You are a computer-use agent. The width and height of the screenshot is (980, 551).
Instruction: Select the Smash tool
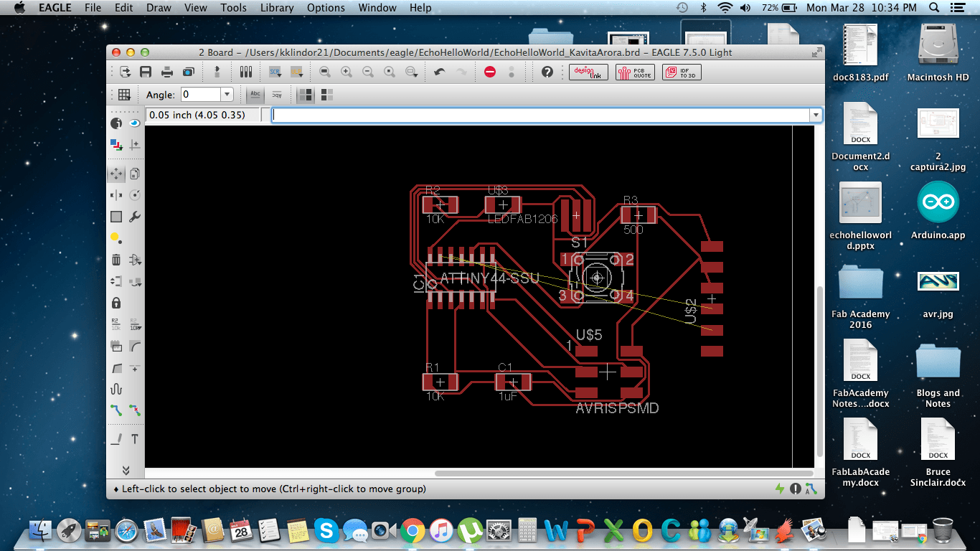[x=116, y=346]
